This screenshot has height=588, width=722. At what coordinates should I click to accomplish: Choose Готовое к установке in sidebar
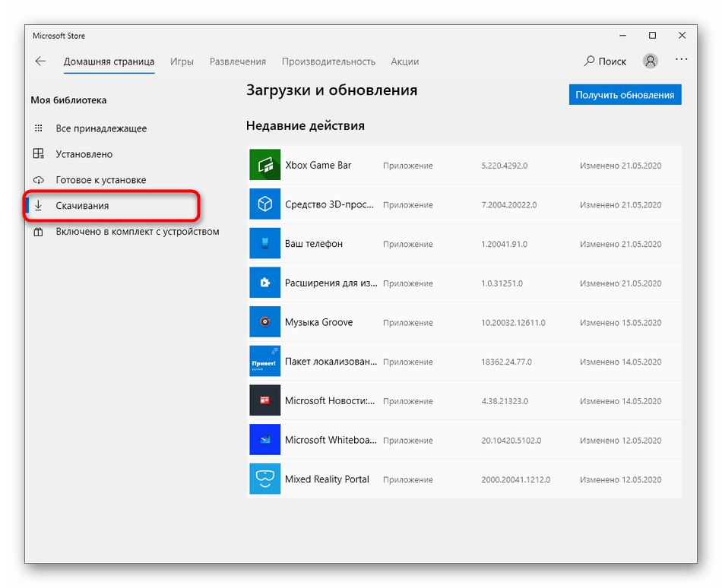pos(100,180)
